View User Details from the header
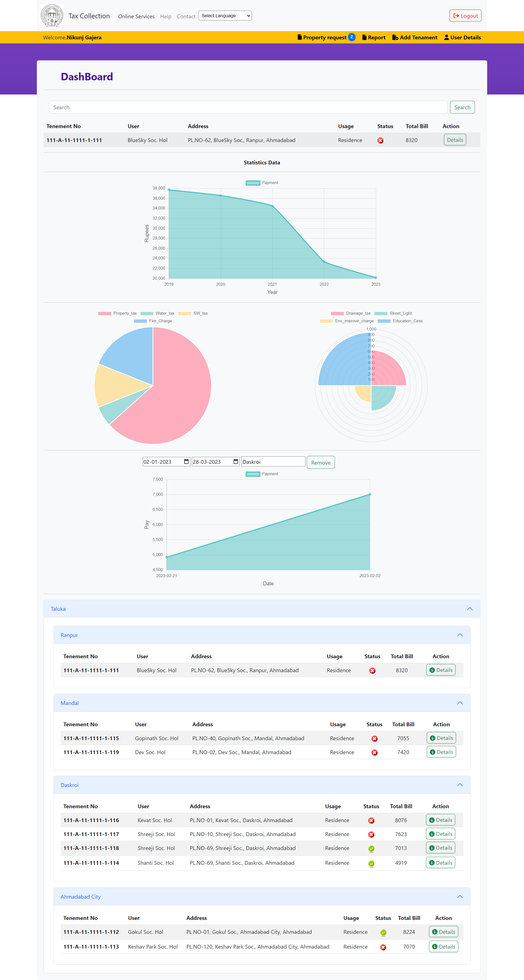The height and width of the screenshot is (980, 524). 462,37
